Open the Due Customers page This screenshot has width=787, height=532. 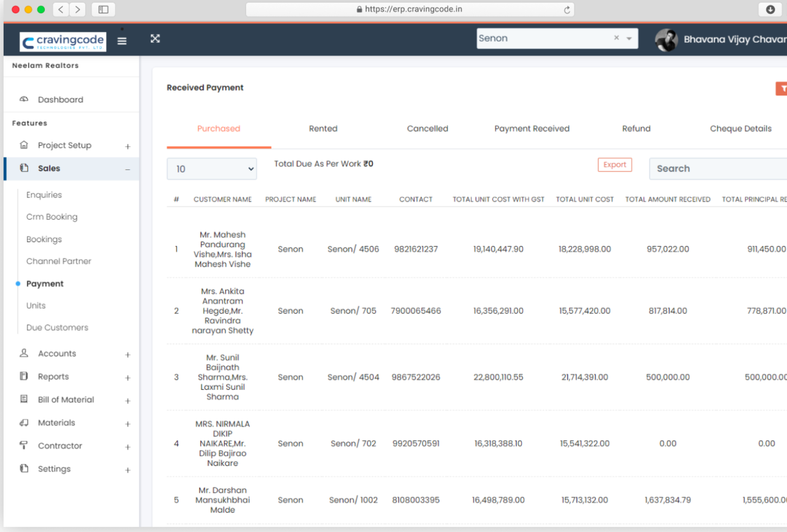coord(57,327)
